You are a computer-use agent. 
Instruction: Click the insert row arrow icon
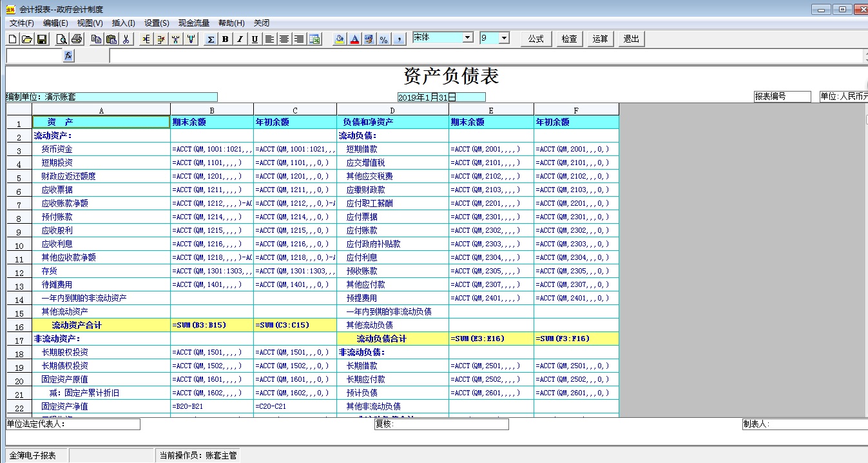pos(146,39)
